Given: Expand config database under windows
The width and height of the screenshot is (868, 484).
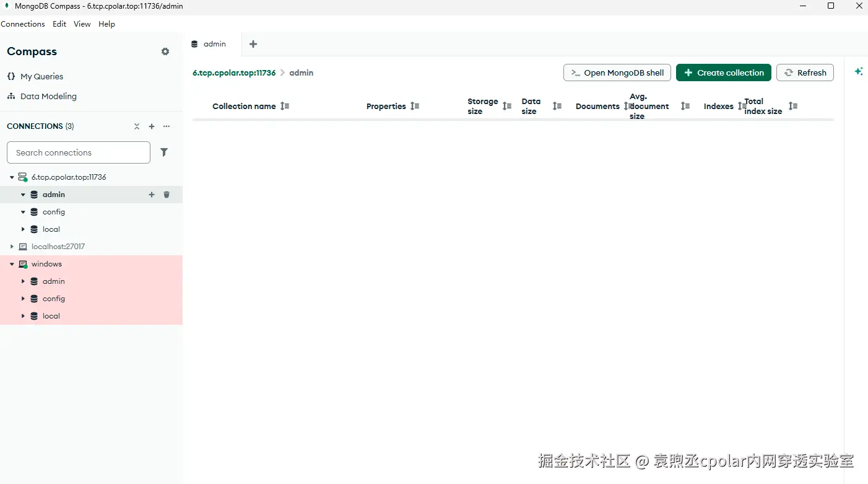Looking at the screenshot, I should 23,299.
